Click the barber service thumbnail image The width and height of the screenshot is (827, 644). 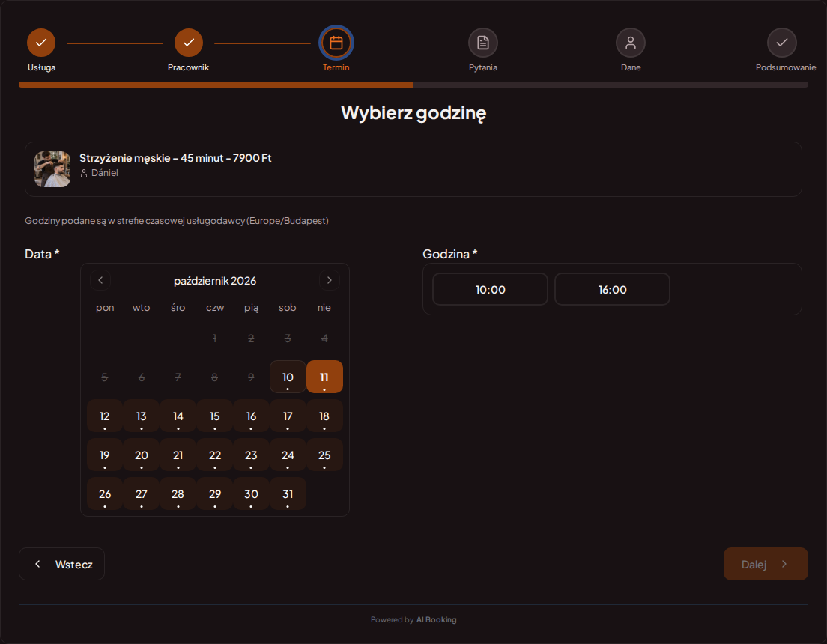(x=52, y=169)
